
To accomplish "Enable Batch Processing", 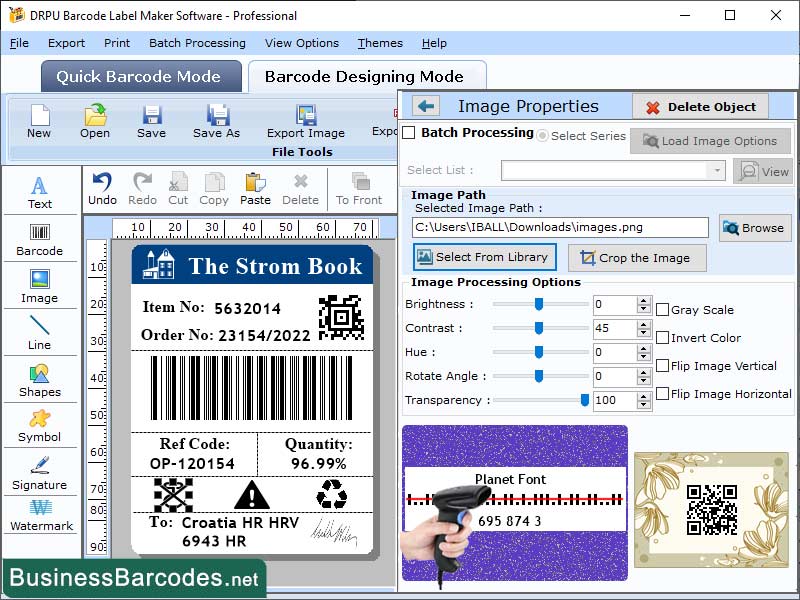I will [410, 132].
